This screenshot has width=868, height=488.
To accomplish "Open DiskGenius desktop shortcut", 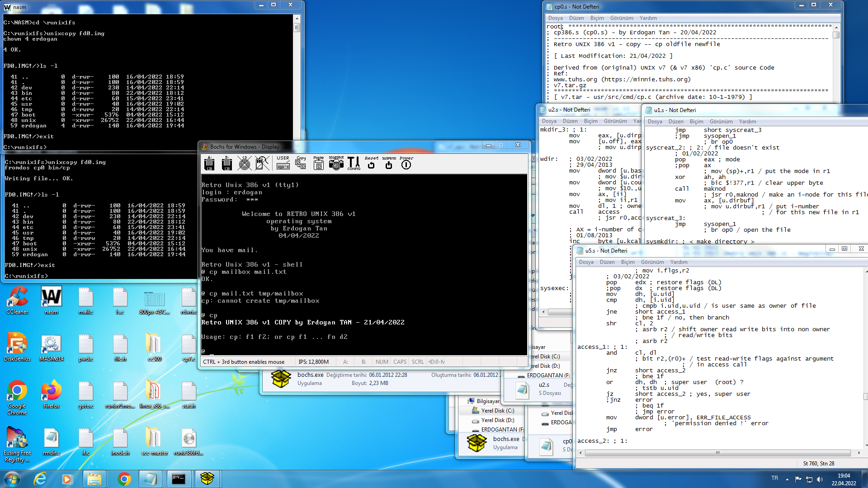I will coord(17,347).
